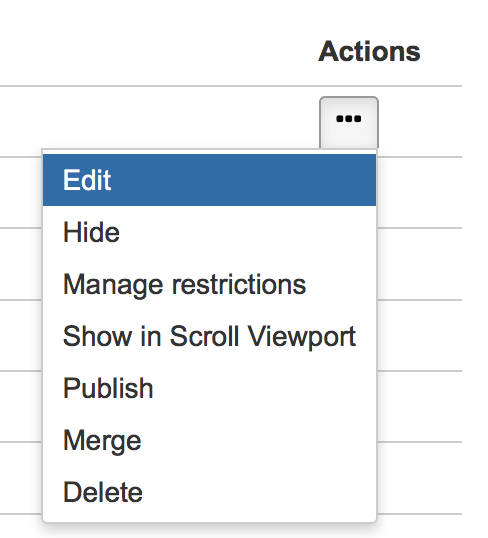Collapse the menu via ellipsis button
The height and width of the screenshot is (538, 488).
349,122
